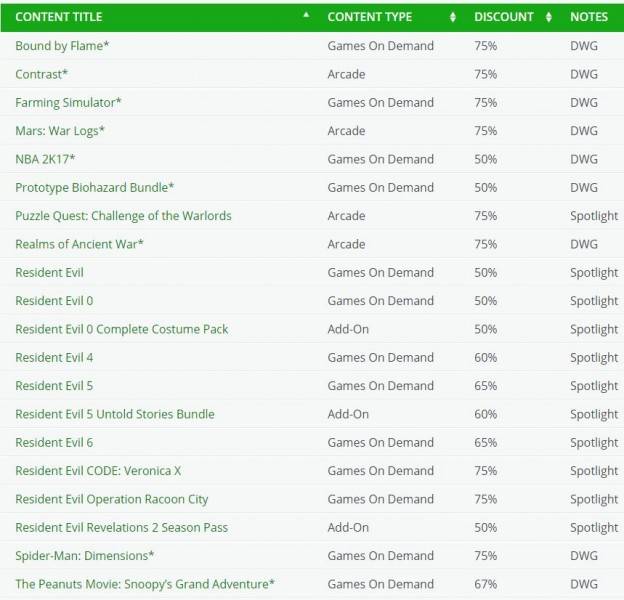Select 65% discount in Resident Evil 5 row
Image resolution: width=624 pixels, height=600 pixels.
pos(486,386)
